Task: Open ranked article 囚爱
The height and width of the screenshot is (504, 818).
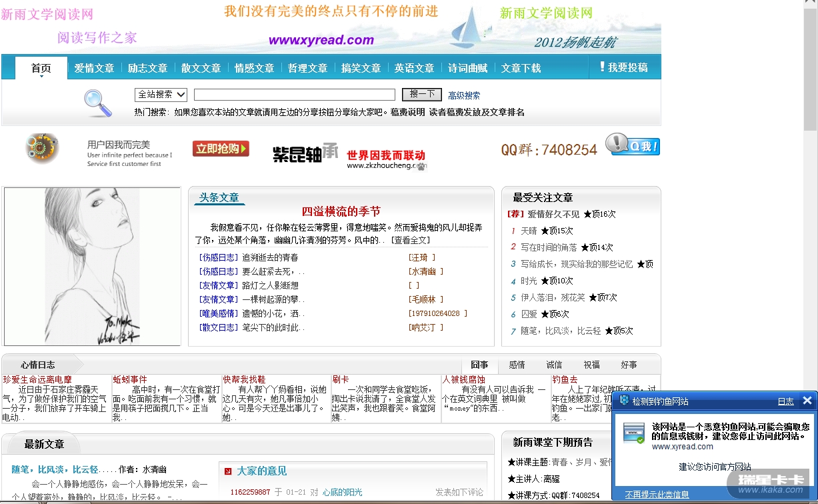Action: [x=529, y=314]
